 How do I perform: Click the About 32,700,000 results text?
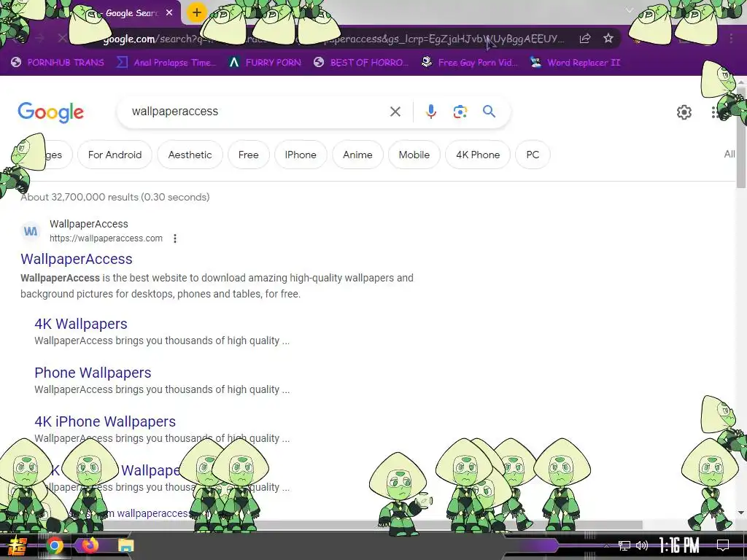point(115,197)
